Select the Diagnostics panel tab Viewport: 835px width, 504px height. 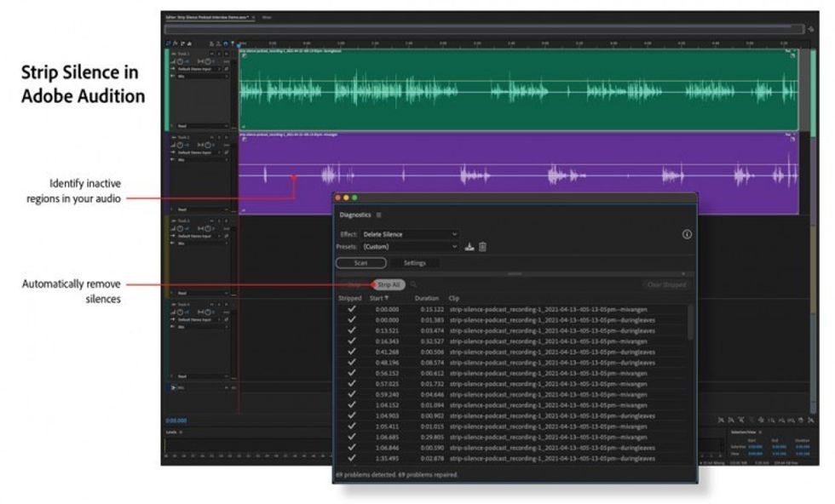pos(355,215)
